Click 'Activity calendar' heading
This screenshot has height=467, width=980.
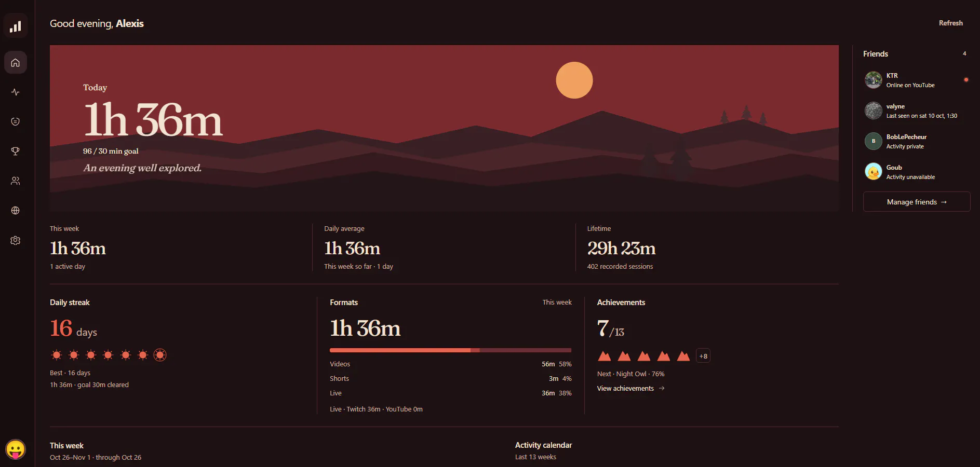pos(543,445)
